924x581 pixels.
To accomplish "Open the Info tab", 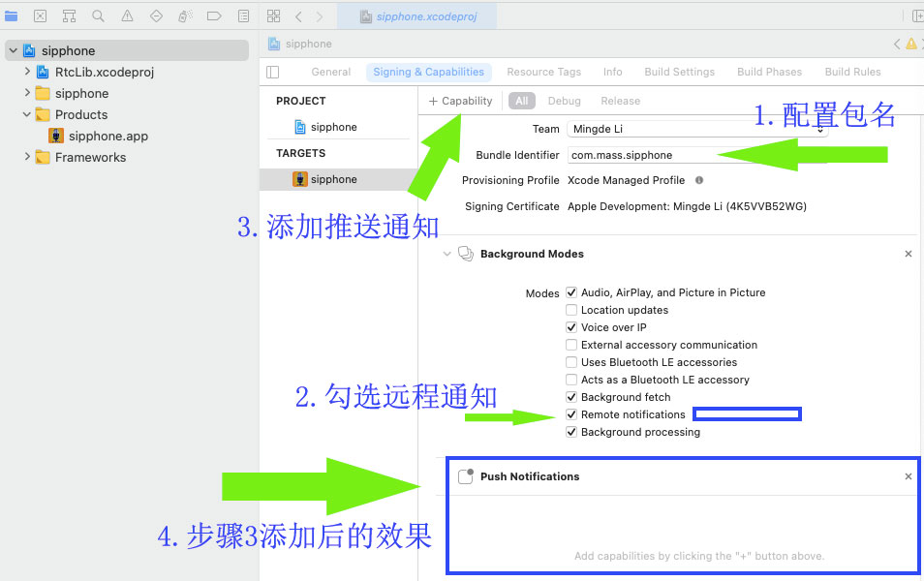I will tap(612, 72).
